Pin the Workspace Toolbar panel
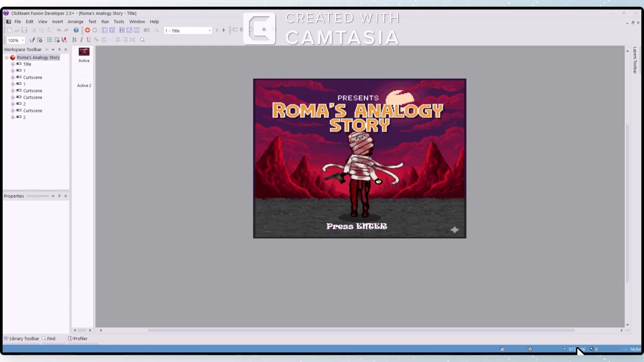The image size is (644, 362). [x=59, y=49]
